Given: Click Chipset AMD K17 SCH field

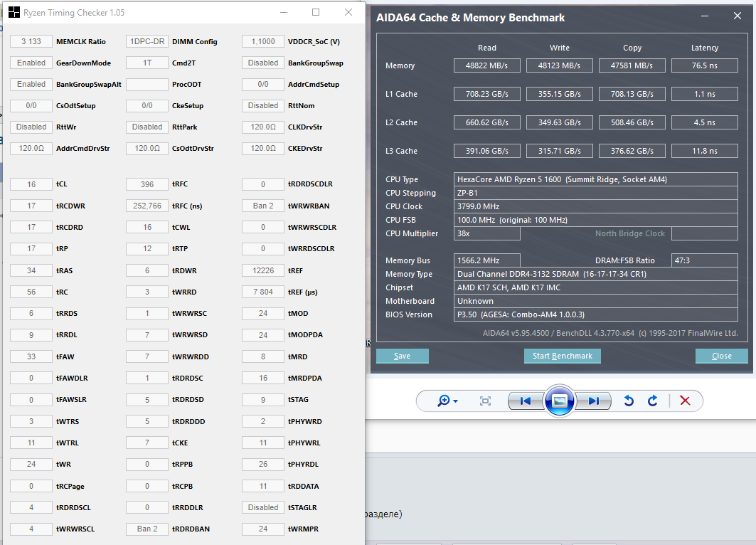Looking at the screenshot, I should (x=595, y=287).
